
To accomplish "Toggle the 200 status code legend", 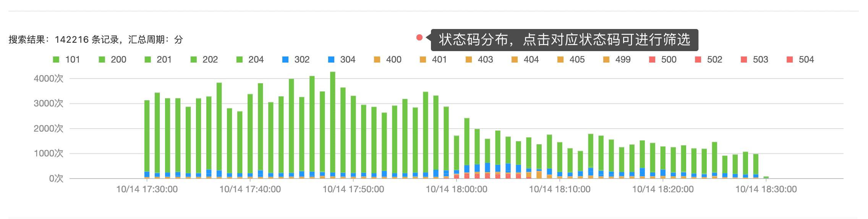I will coord(112,60).
